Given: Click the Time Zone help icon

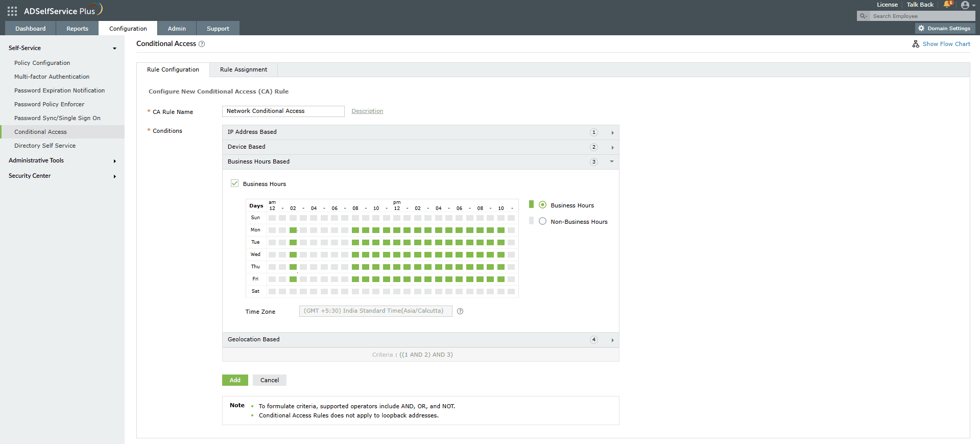Looking at the screenshot, I should (460, 311).
